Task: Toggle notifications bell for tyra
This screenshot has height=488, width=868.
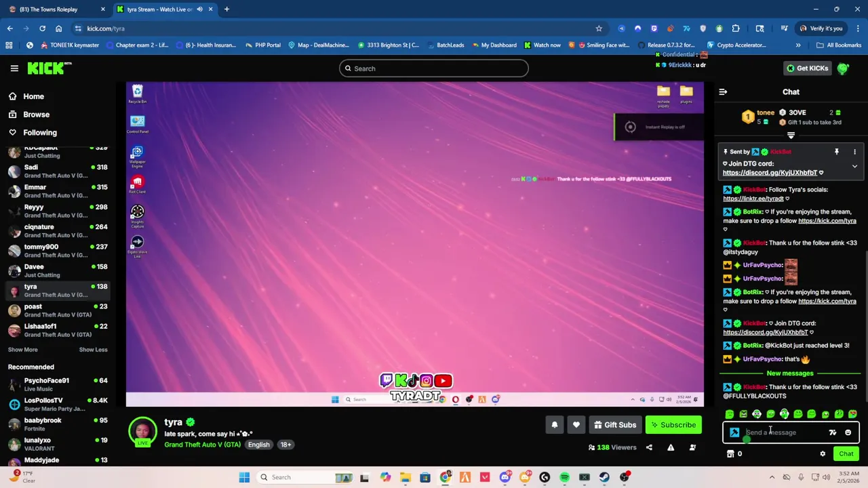Action: pos(554,425)
